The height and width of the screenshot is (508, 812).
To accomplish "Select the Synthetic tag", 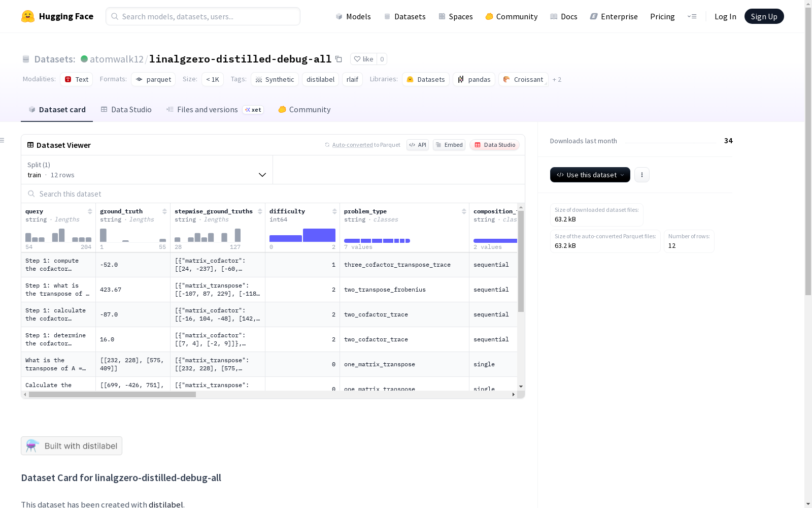I will point(275,79).
